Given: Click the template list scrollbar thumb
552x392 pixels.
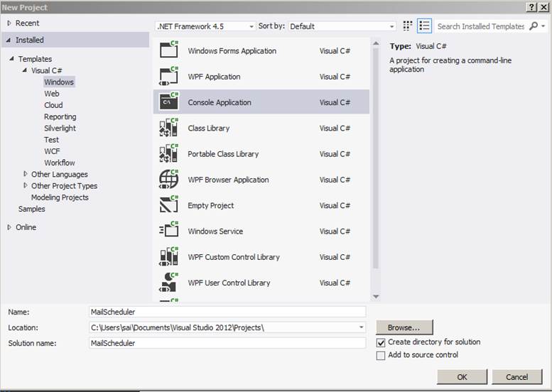Looking at the screenshot, I should [x=376, y=158].
